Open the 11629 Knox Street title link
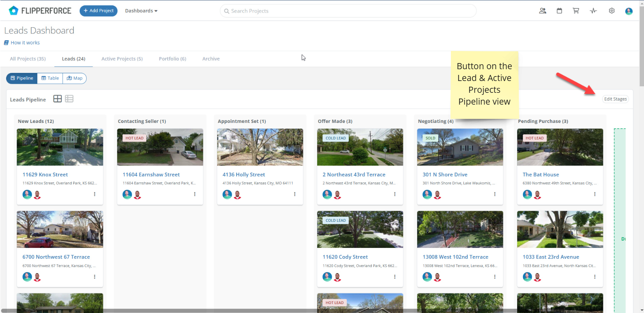 pyautogui.click(x=45, y=175)
